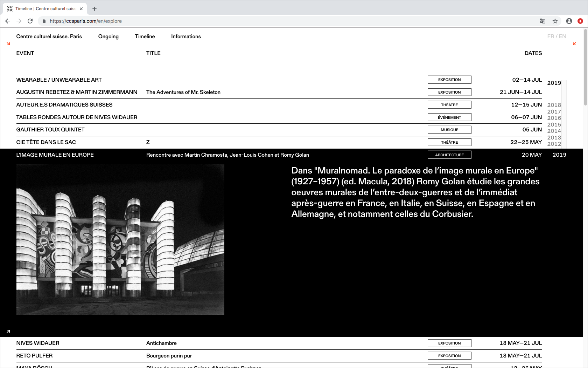Reload the page with refresh icon
Screen dimensions: 588x368
click(30, 21)
